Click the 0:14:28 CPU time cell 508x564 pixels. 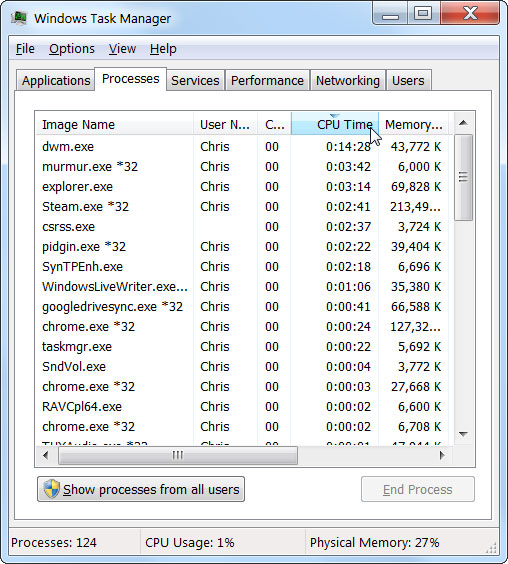pos(348,147)
